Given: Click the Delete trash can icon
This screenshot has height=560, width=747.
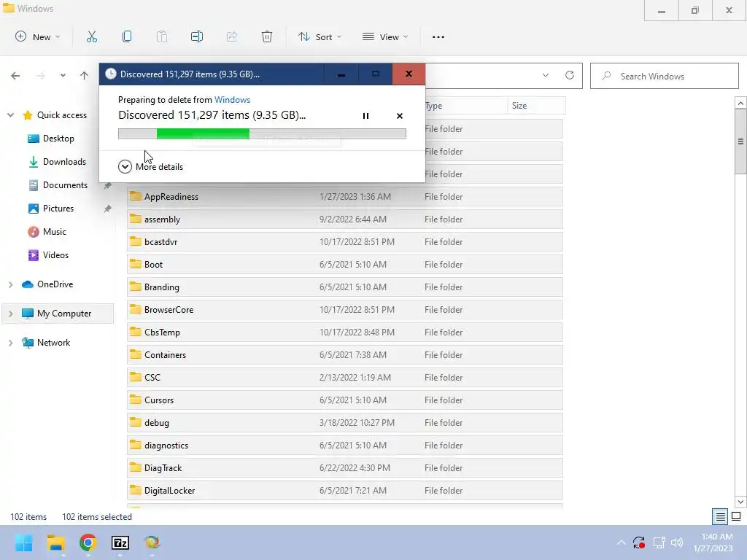Looking at the screenshot, I should click(x=267, y=36).
